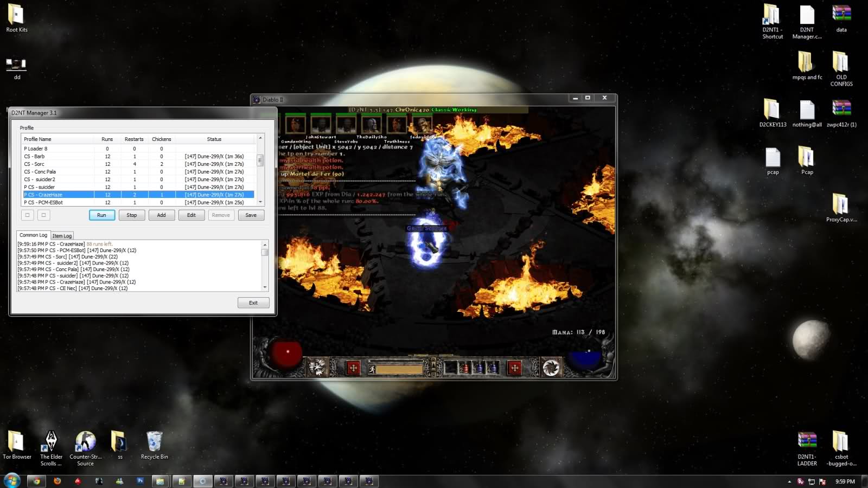Edit the selected profile

192,215
